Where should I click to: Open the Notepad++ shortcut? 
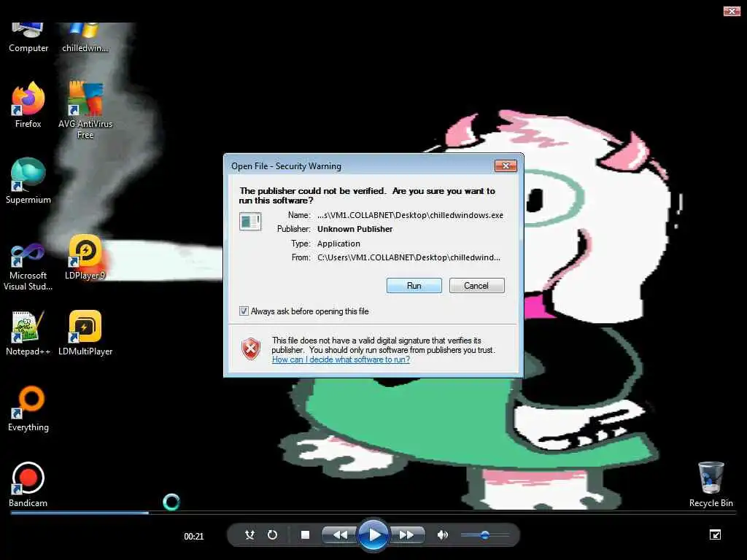pos(28,333)
